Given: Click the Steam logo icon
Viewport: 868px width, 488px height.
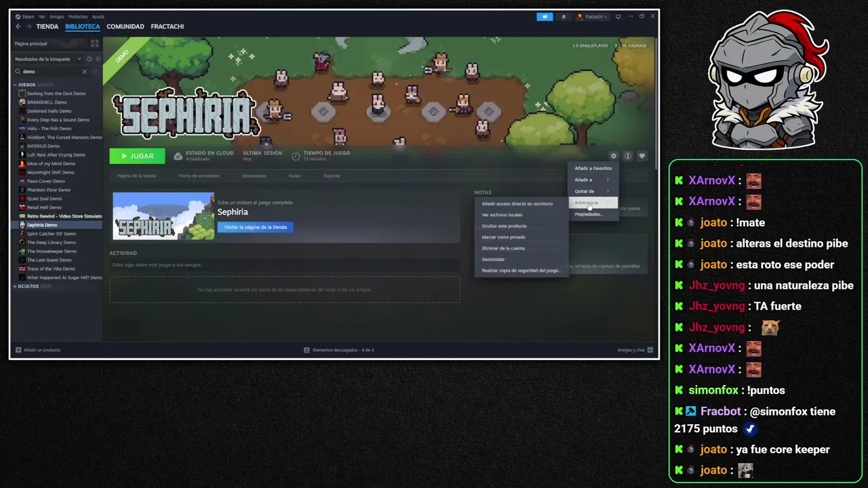Looking at the screenshot, I should [18, 16].
